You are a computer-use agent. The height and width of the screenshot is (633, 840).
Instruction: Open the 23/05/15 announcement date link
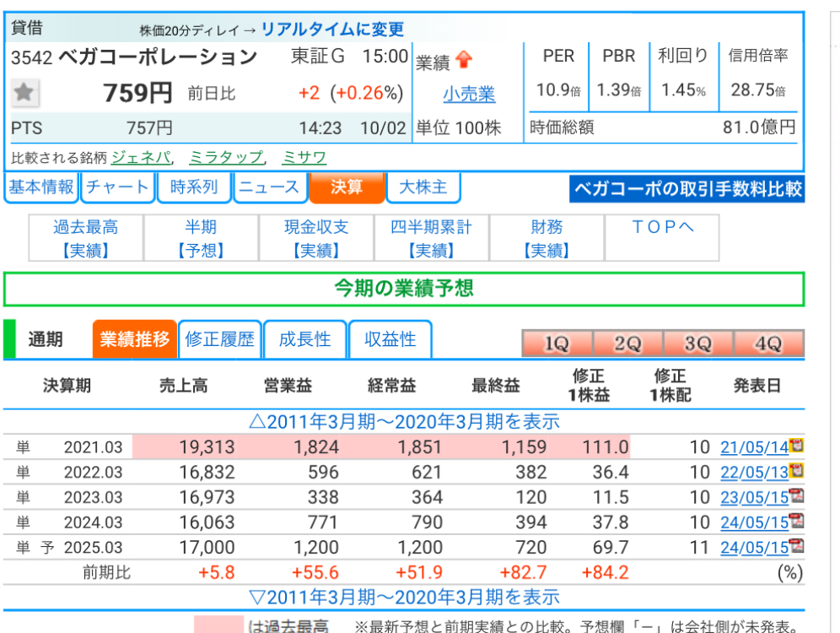(754, 497)
